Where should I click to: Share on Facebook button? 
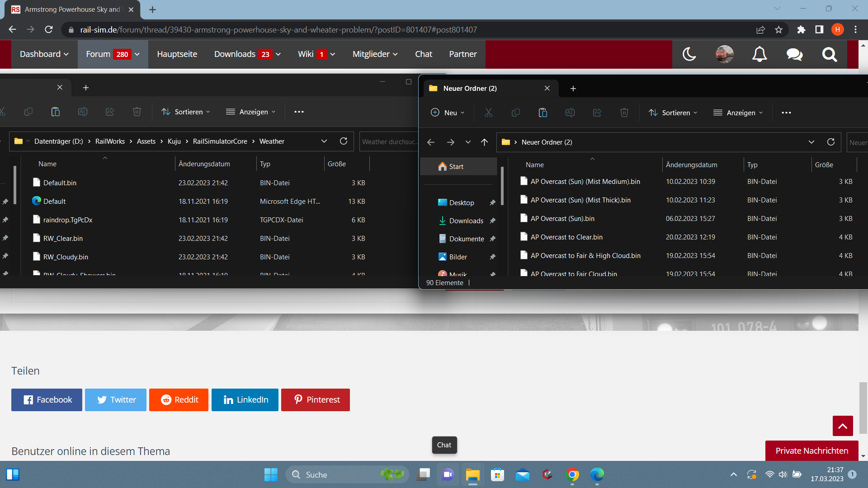click(47, 400)
